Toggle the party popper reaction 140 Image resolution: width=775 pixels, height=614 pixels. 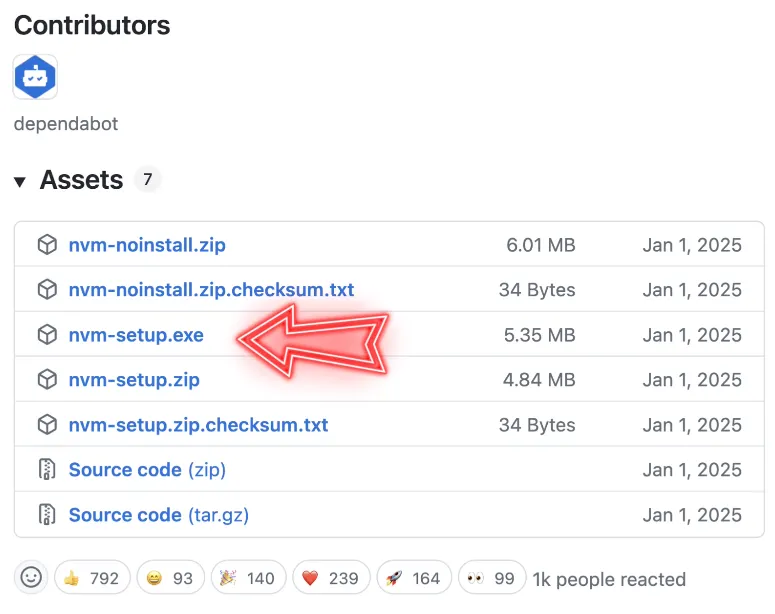tap(249, 577)
